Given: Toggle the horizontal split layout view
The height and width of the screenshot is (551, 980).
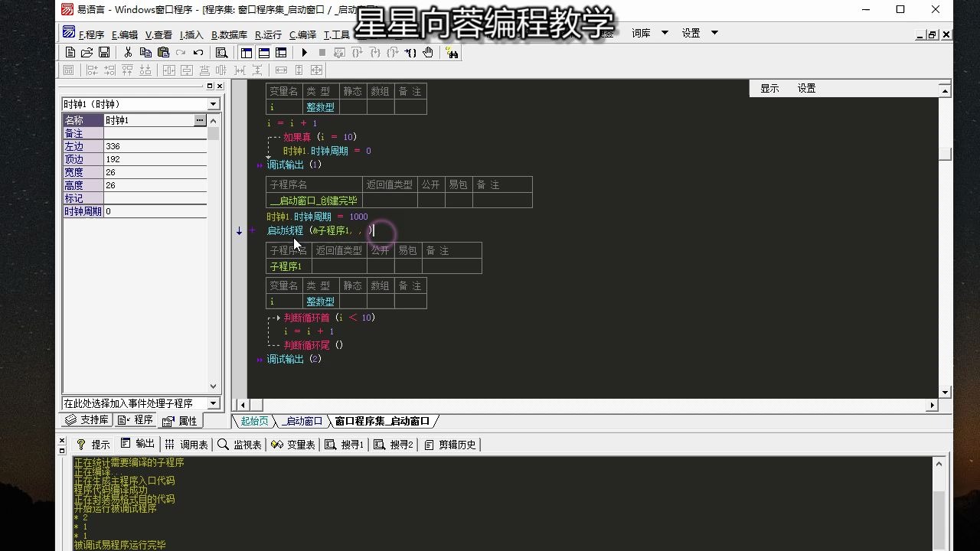Looking at the screenshot, I should pyautogui.click(x=265, y=52).
